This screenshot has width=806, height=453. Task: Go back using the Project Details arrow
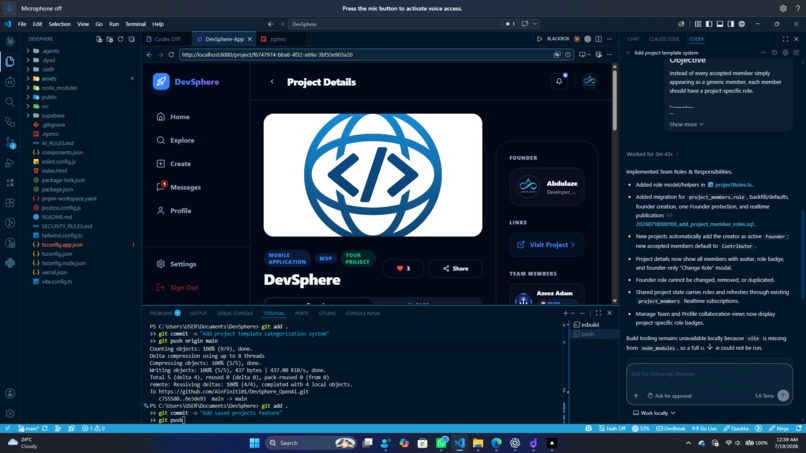(272, 82)
